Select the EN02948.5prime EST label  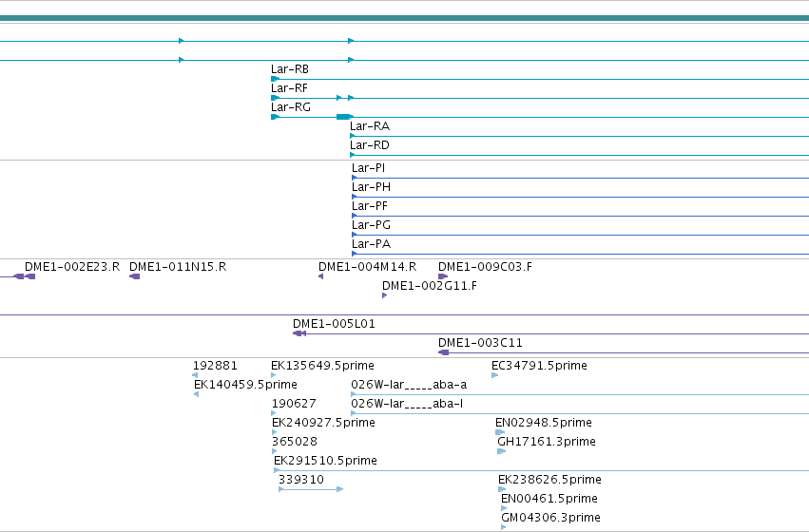click(543, 424)
